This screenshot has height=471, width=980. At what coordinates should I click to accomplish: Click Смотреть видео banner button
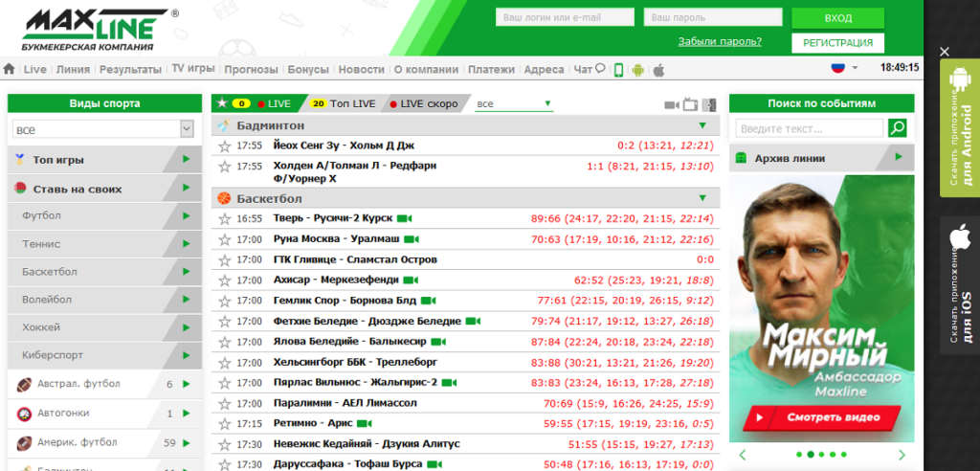coord(820,417)
